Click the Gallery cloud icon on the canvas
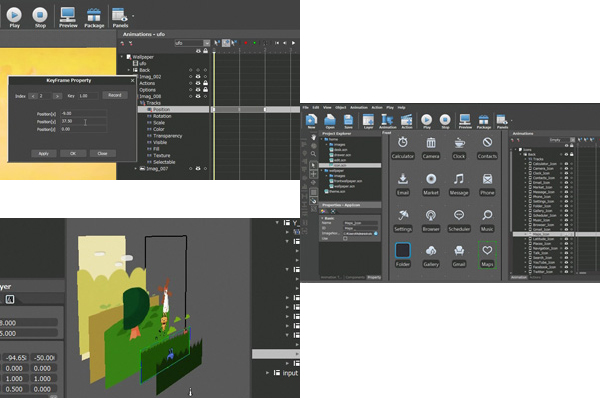This screenshot has width=600, height=400. pyautogui.click(x=431, y=252)
